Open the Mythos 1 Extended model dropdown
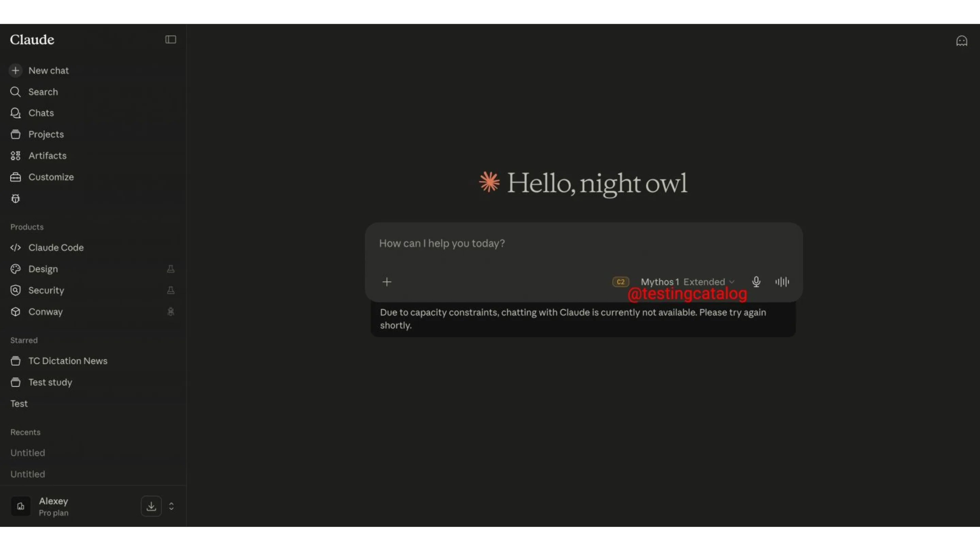This screenshot has height=551, width=980. click(687, 282)
